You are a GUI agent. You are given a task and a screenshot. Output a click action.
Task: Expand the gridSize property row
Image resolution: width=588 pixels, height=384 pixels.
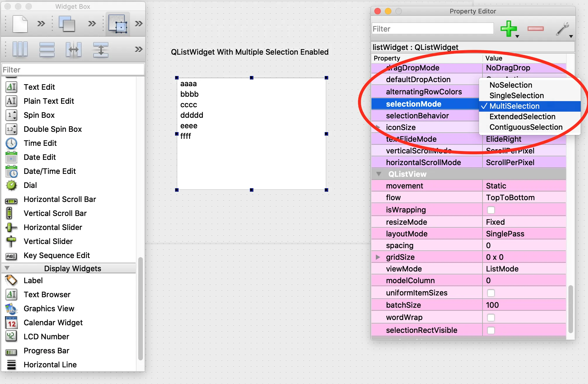click(x=378, y=257)
